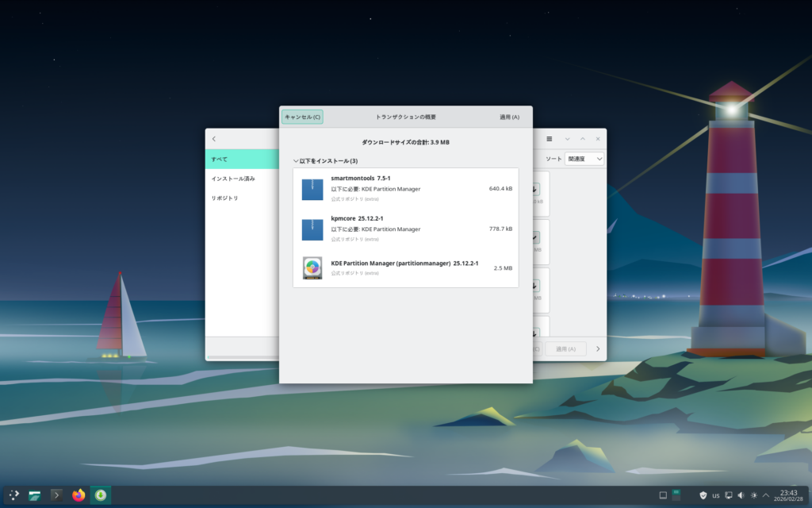Click the smartmontools package archive icon
The image size is (812, 508).
point(312,190)
